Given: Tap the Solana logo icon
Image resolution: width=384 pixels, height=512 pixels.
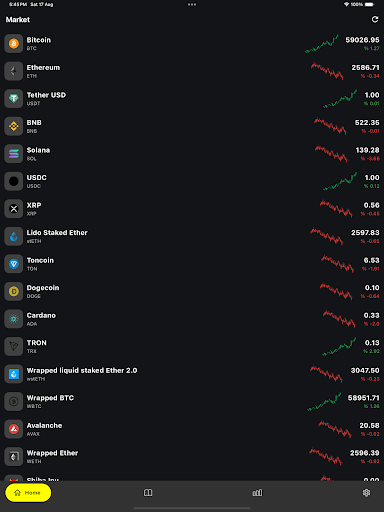Looking at the screenshot, I should coord(14,154).
